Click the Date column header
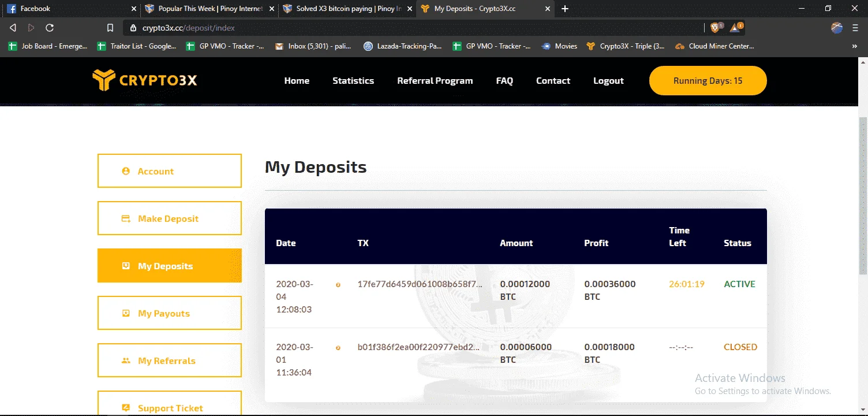Viewport: 868px width, 416px height. (286, 243)
